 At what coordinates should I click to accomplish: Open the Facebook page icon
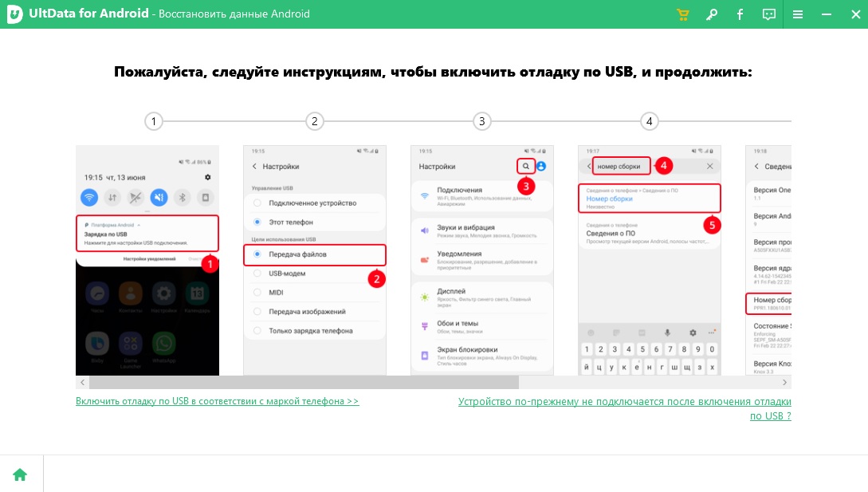740,14
